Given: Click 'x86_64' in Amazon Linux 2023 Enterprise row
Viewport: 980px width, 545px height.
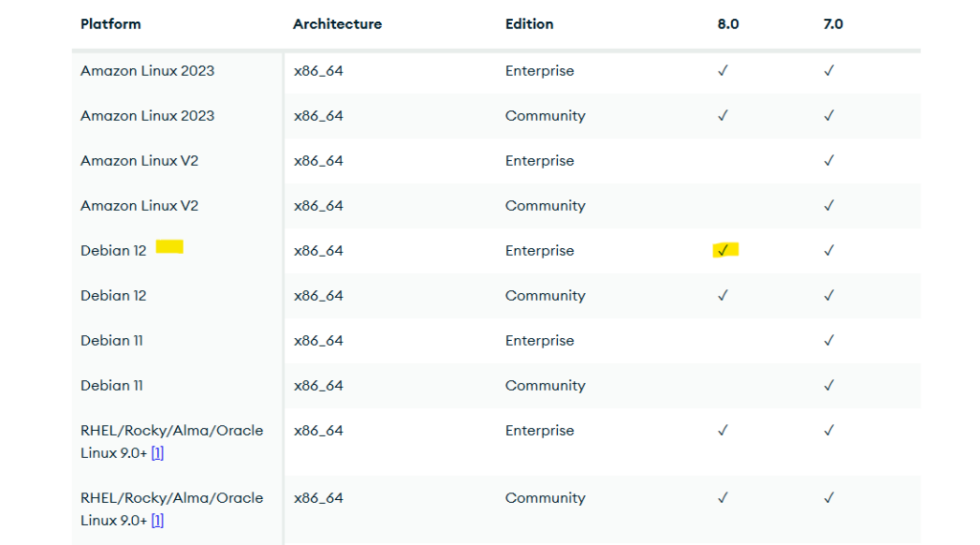Looking at the screenshot, I should (x=319, y=71).
